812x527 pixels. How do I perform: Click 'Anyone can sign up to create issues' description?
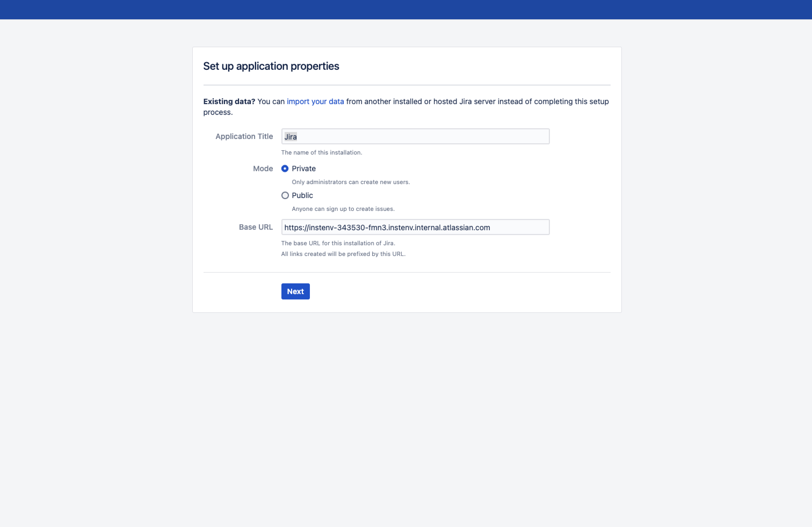(x=343, y=209)
